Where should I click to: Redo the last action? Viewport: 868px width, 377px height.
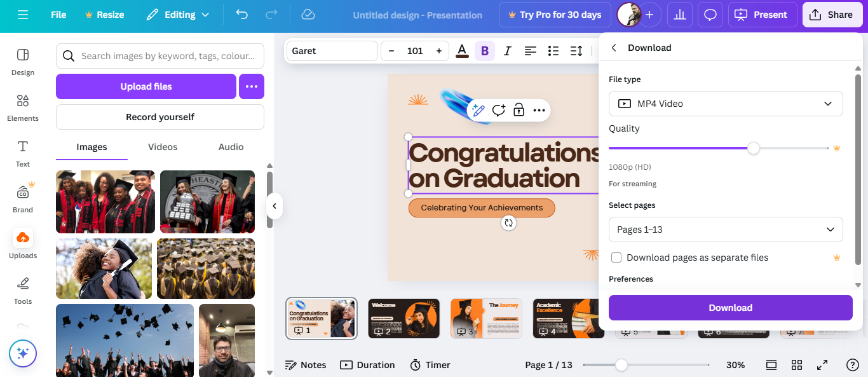(x=271, y=15)
